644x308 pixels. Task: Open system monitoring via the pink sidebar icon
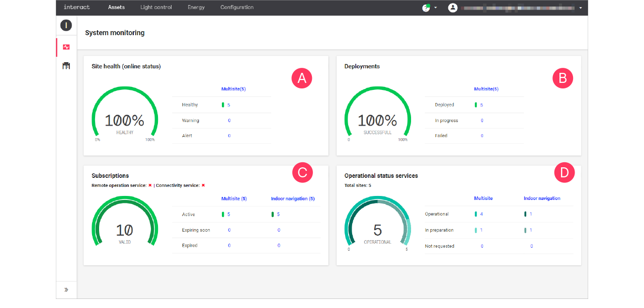(66, 47)
